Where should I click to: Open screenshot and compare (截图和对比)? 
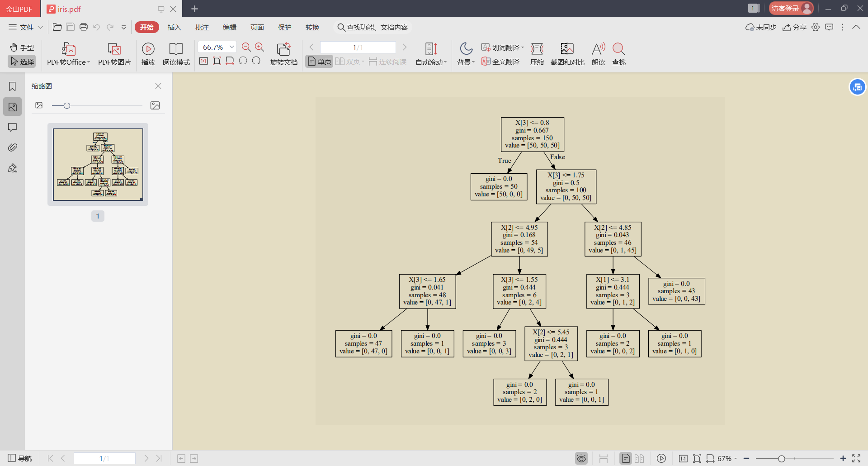[567, 54]
